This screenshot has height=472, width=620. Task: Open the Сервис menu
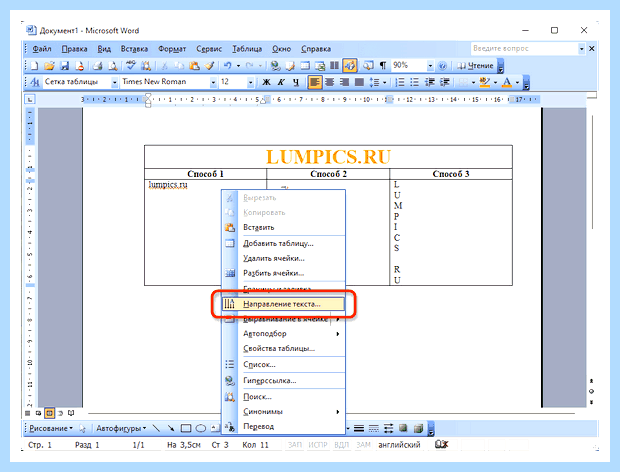(209, 49)
